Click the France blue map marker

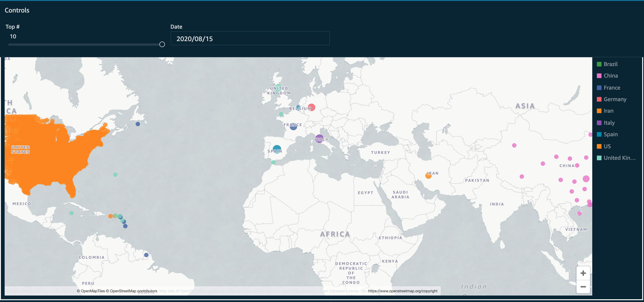point(293,127)
